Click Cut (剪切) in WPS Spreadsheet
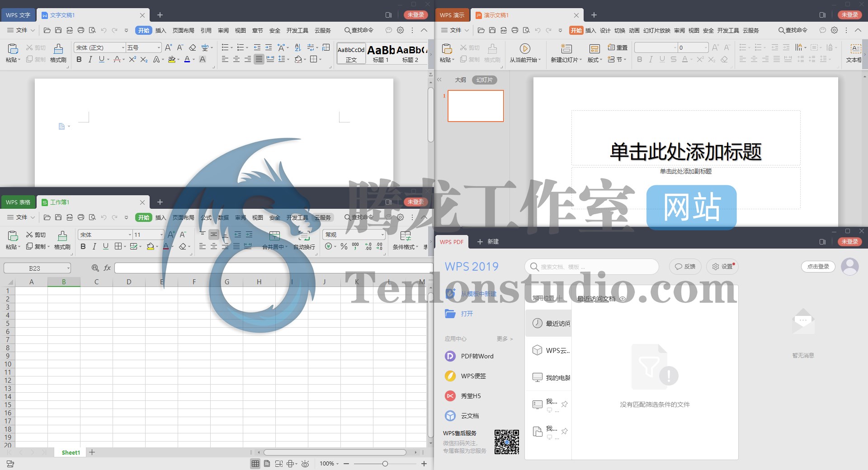 (36, 235)
